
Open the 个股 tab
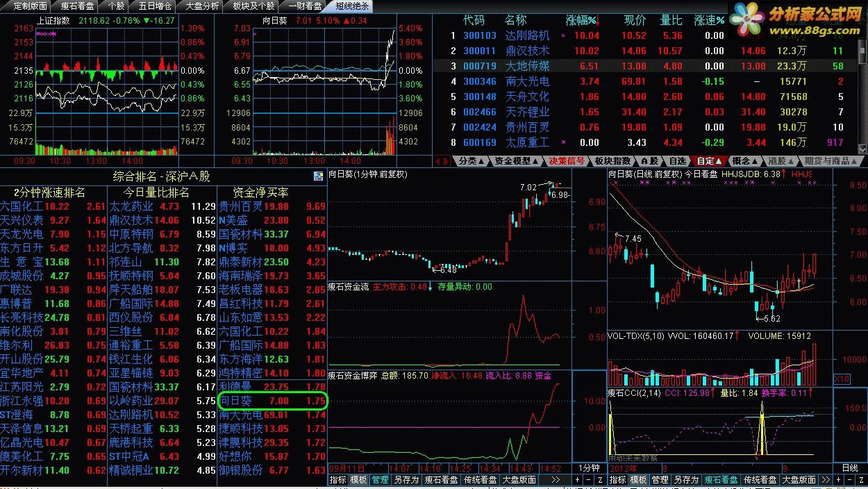coord(116,6)
